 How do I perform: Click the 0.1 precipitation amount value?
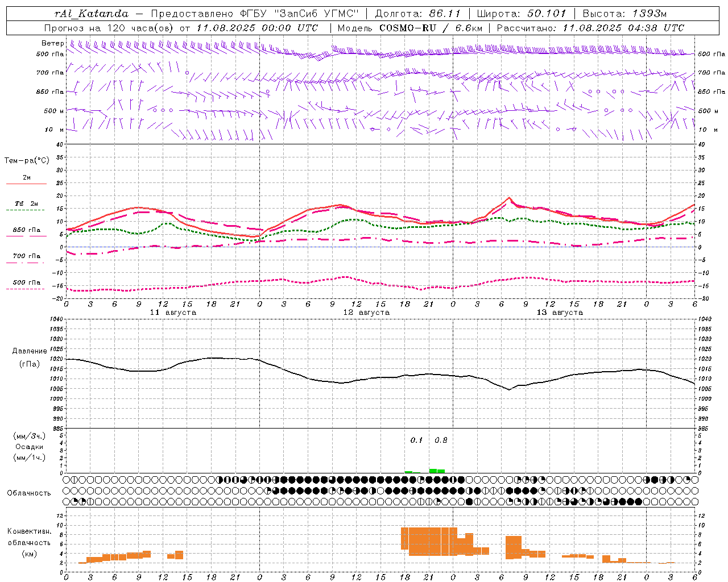point(417,440)
